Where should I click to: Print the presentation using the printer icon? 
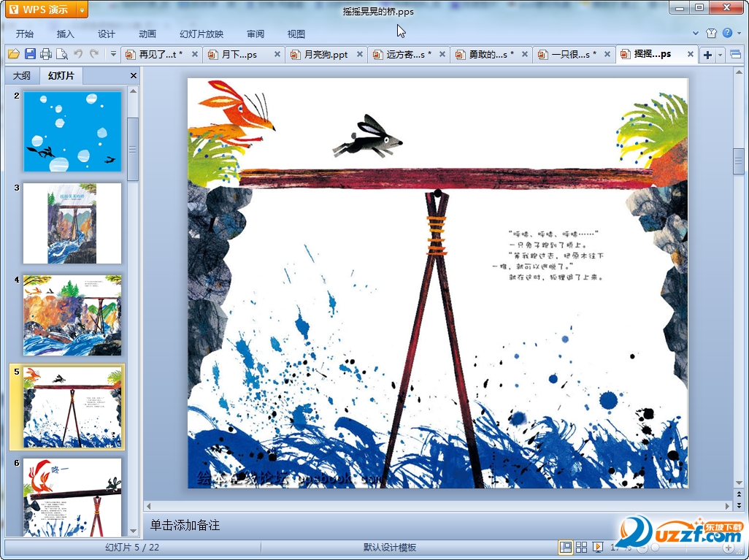click(x=46, y=54)
